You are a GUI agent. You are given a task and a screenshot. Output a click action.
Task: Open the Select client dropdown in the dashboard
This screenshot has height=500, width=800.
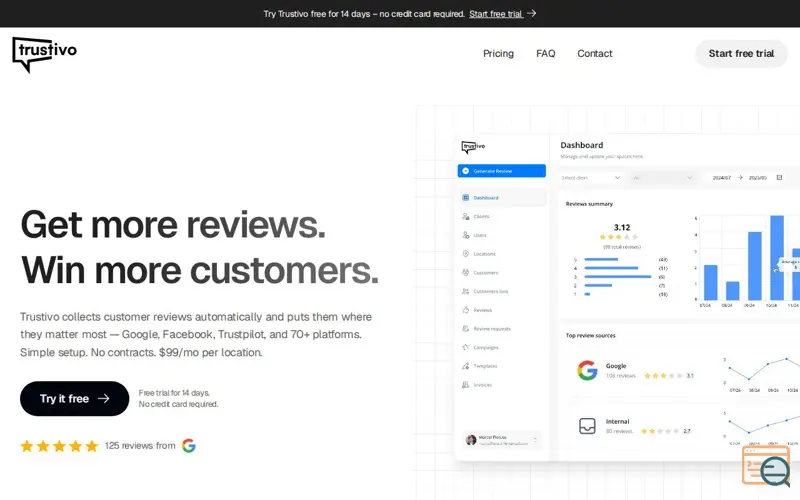point(590,178)
